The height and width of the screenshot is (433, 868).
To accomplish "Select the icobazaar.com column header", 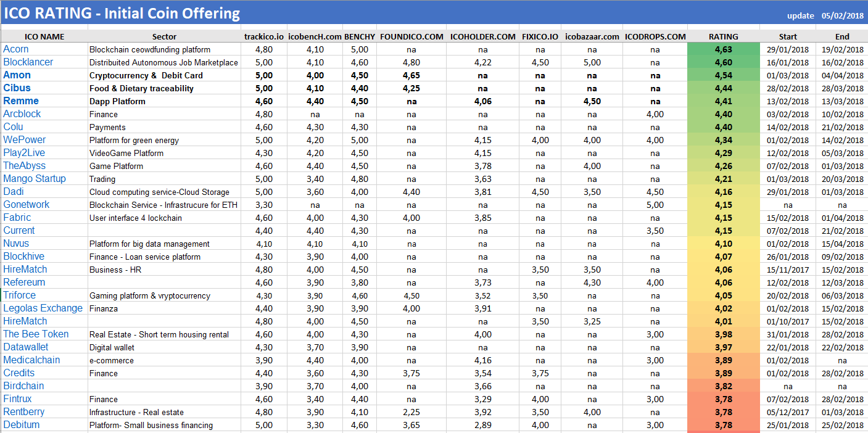I will pyautogui.click(x=592, y=36).
